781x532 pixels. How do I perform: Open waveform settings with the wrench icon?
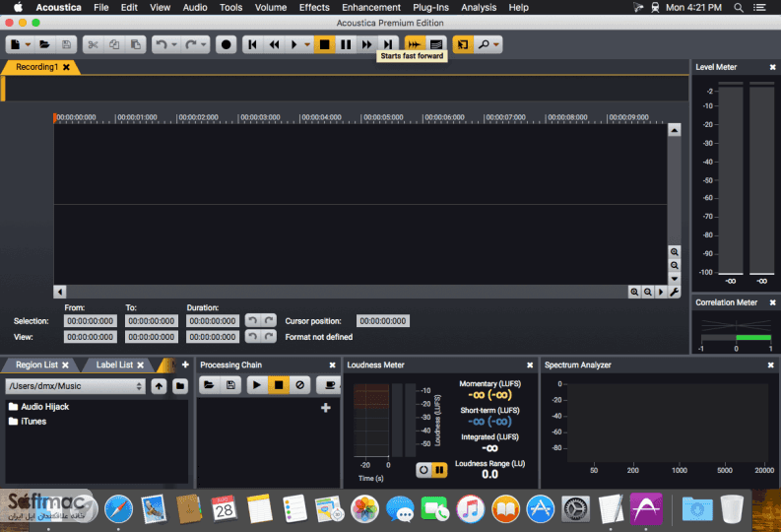click(675, 292)
